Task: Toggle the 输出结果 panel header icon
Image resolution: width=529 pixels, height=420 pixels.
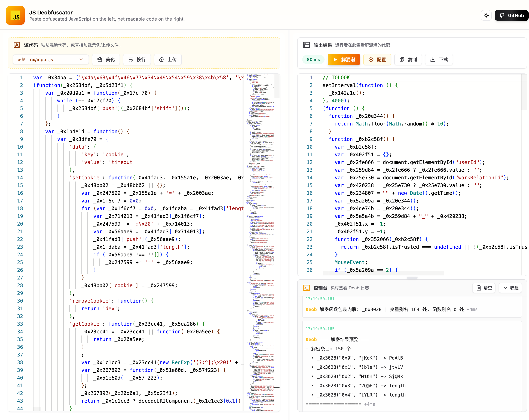Action: coord(306,45)
